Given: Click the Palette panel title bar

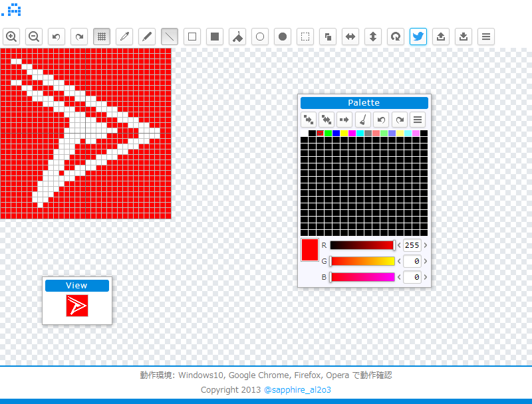Looking at the screenshot, I should [x=364, y=103].
